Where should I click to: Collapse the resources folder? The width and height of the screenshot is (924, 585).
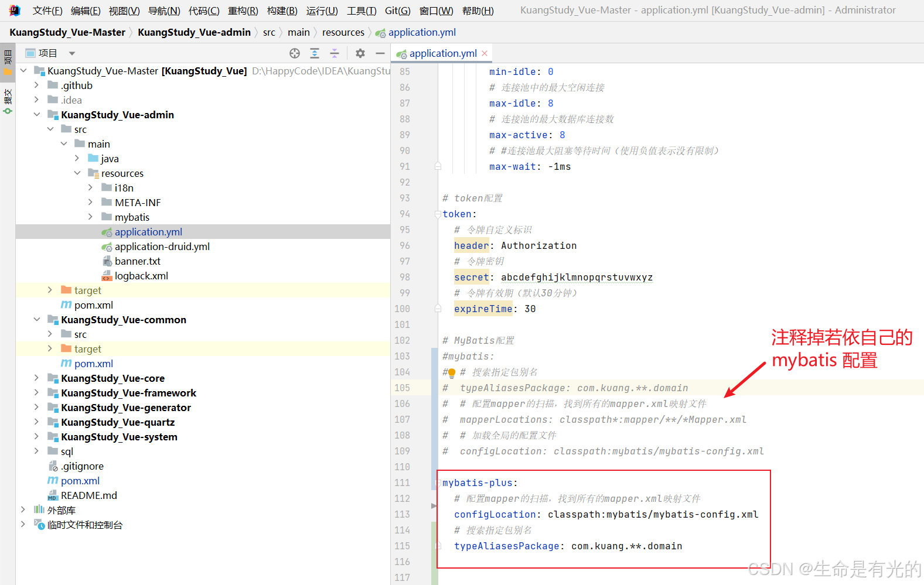(x=77, y=173)
